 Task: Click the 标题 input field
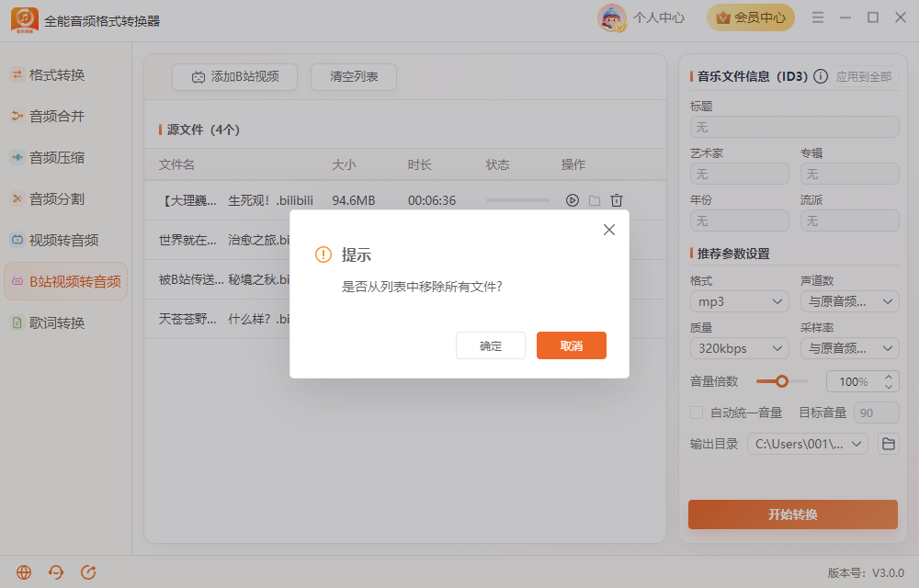794,127
